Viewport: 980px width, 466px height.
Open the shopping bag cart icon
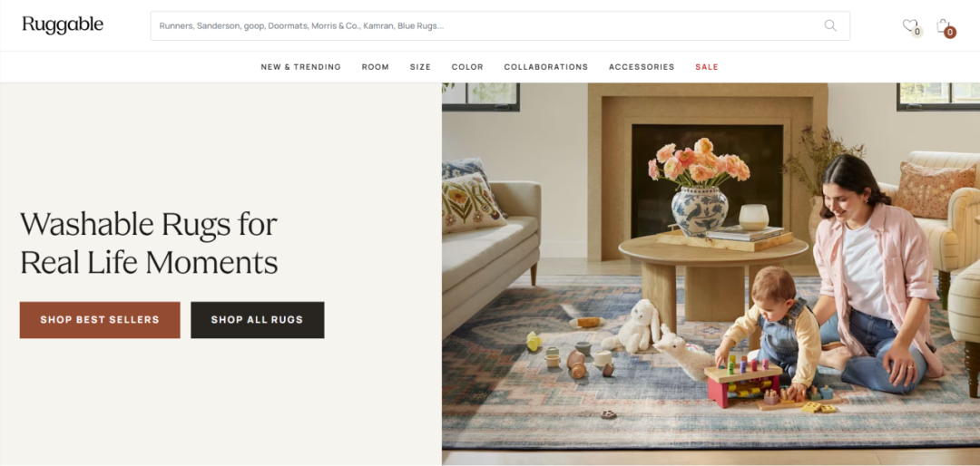943,25
